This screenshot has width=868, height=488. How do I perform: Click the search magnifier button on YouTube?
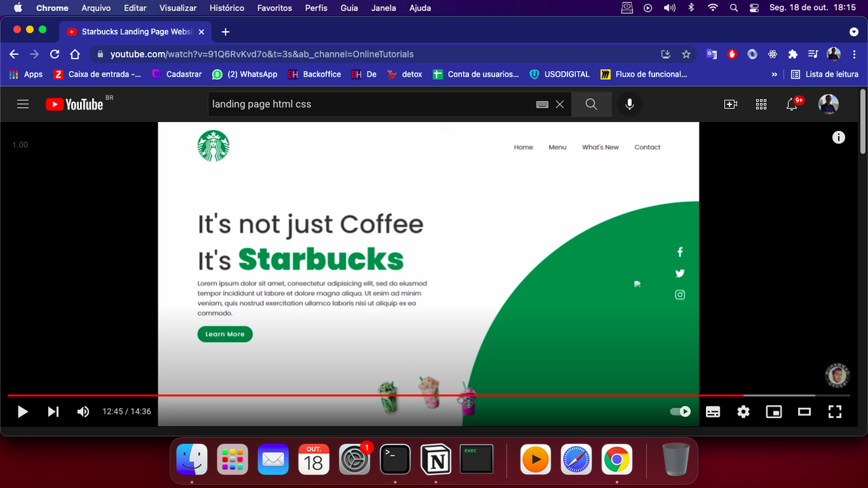coord(591,104)
